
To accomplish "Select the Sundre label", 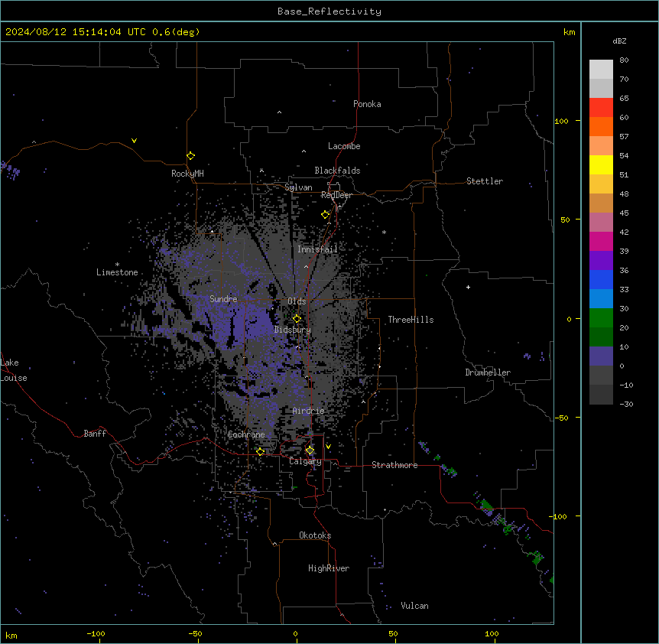I will tap(223, 299).
